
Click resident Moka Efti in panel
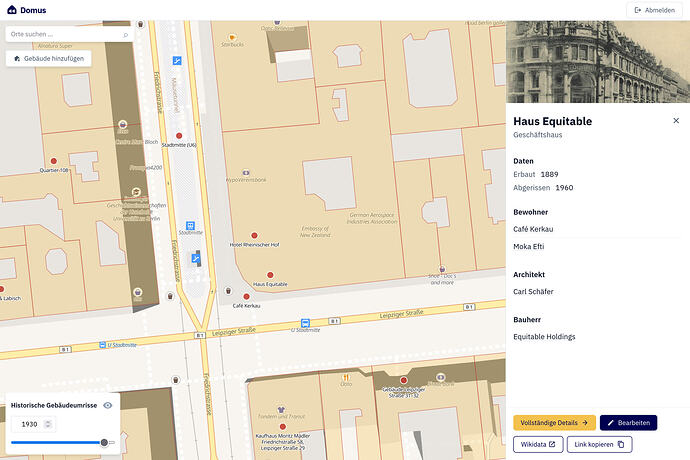(x=529, y=247)
